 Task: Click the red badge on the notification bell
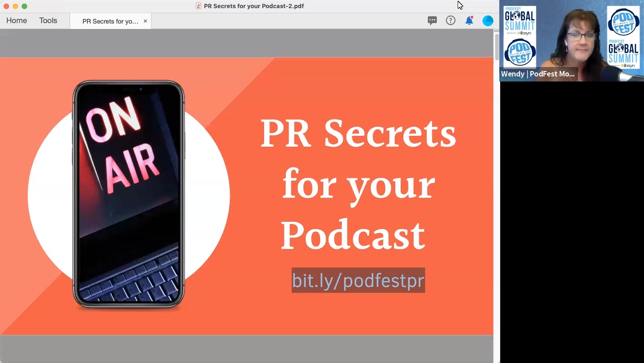pyautogui.click(x=472, y=17)
